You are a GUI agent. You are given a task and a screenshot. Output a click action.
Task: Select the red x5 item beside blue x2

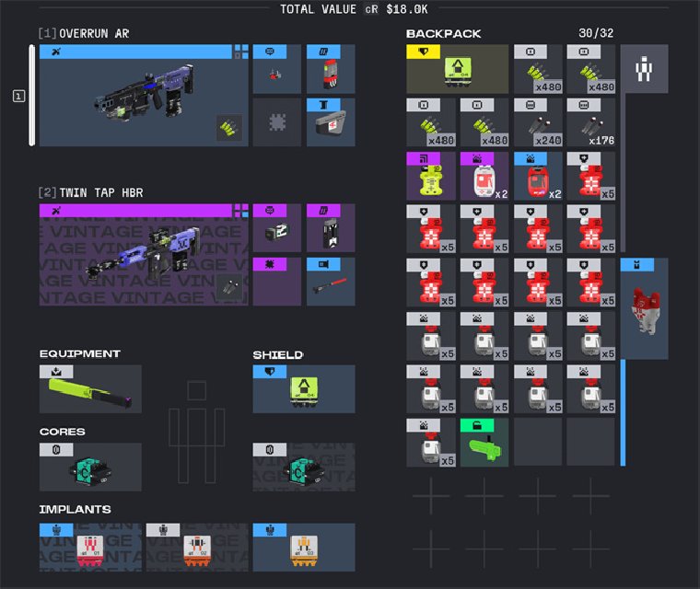pos(591,176)
